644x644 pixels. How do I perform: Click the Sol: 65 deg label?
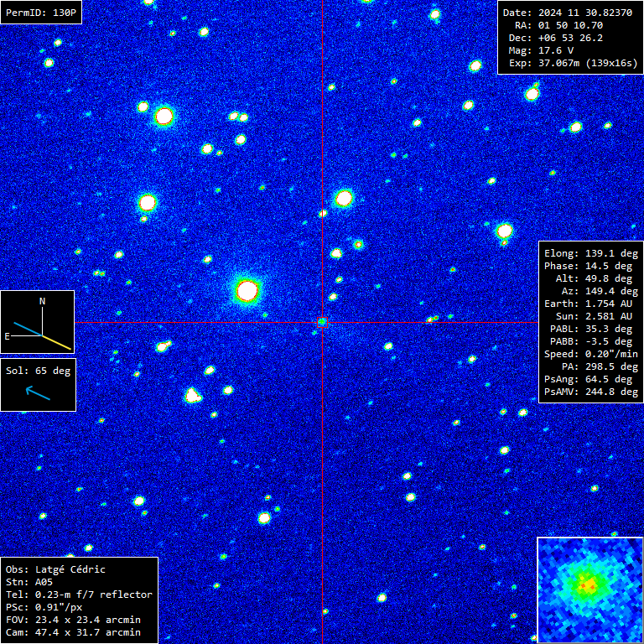tap(39, 370)
